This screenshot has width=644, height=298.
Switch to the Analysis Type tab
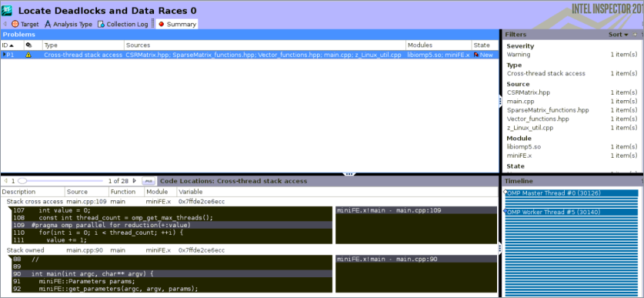click(x=68, y=24)
